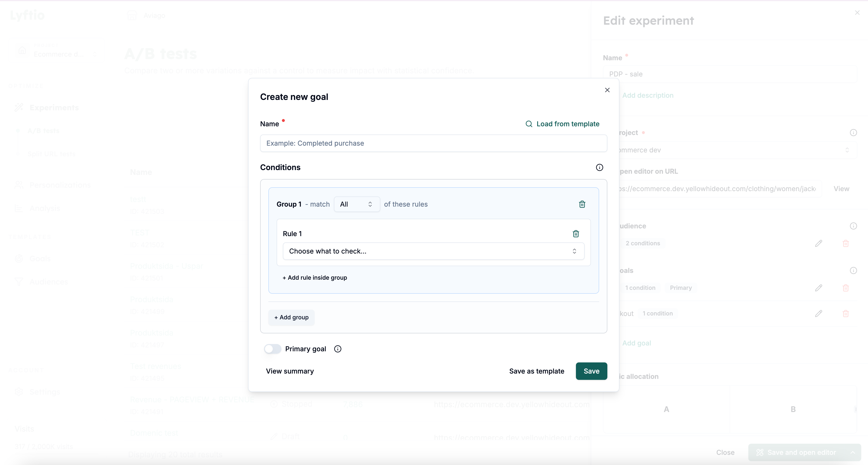Click Add goal link
This screenshot has width=868, height=465.
point(636,343)
